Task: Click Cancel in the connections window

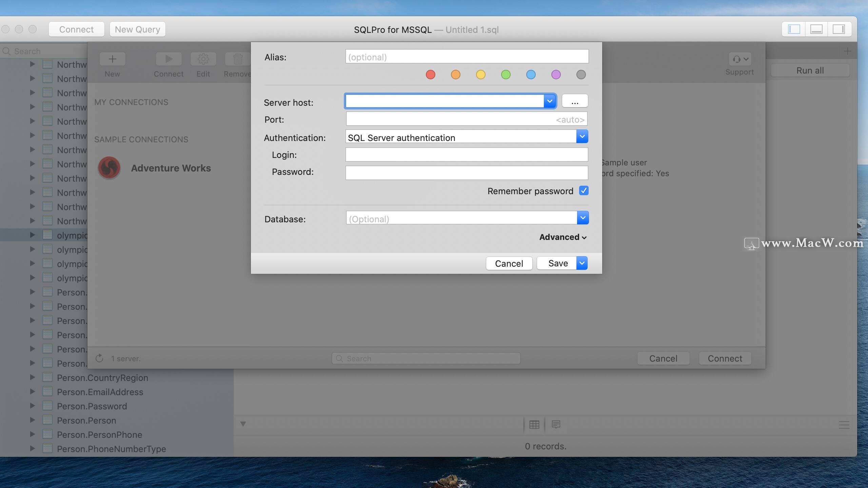Action: 663,359
